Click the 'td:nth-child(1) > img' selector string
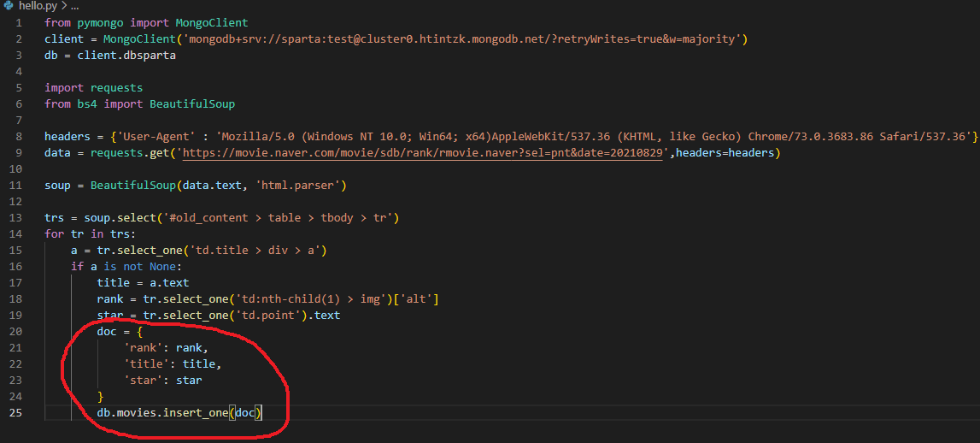Viewport: 980px width, 443px height. pyautogui.click(x=316, y=299)
